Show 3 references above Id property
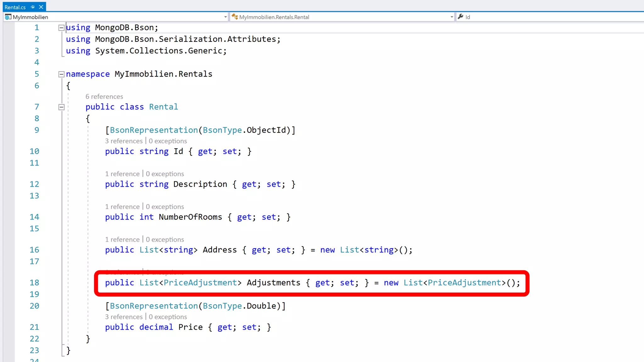The image size is (644, 362). (124, 141)
